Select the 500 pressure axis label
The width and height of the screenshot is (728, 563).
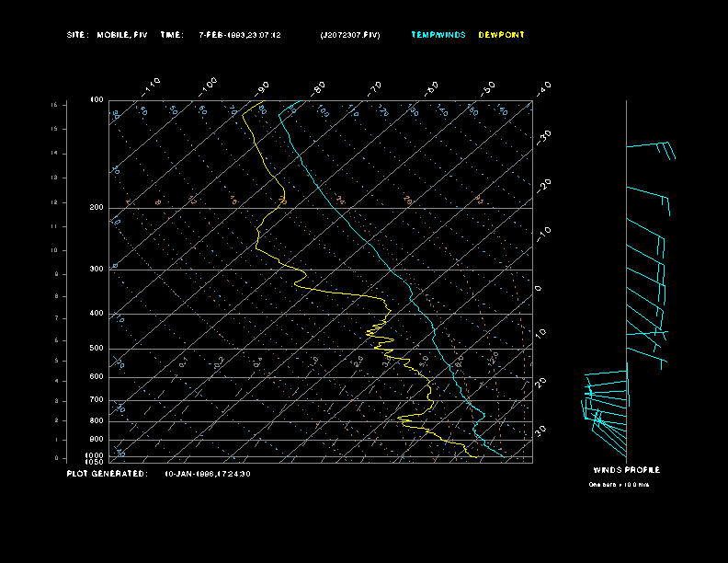(x=97, y=349)
